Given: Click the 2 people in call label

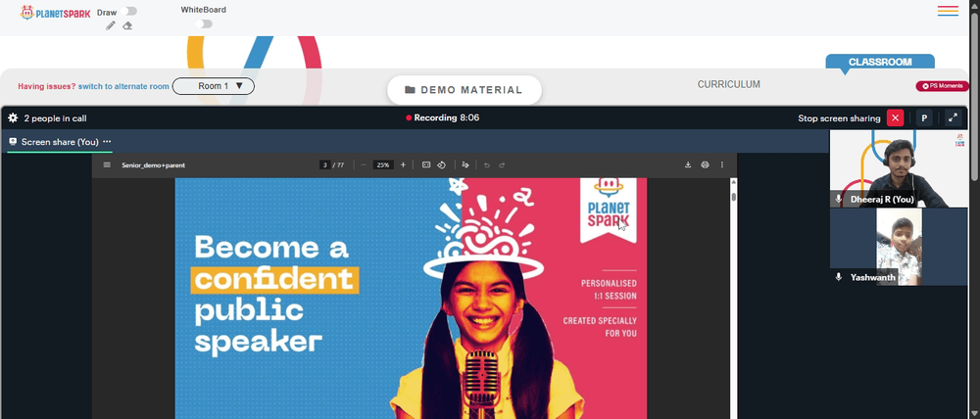Looking at the screenshot, I should [x=55, y=118].
